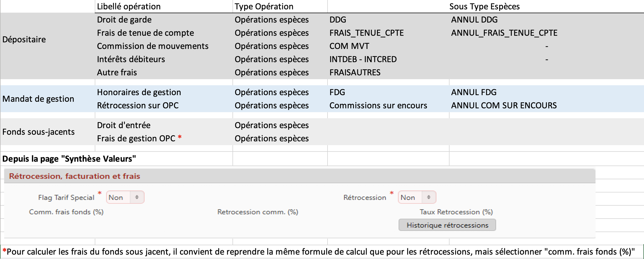Click the FRAIS_TENUE_CPTE cell
Screen dimensions: 644x259
pos(366,33)
